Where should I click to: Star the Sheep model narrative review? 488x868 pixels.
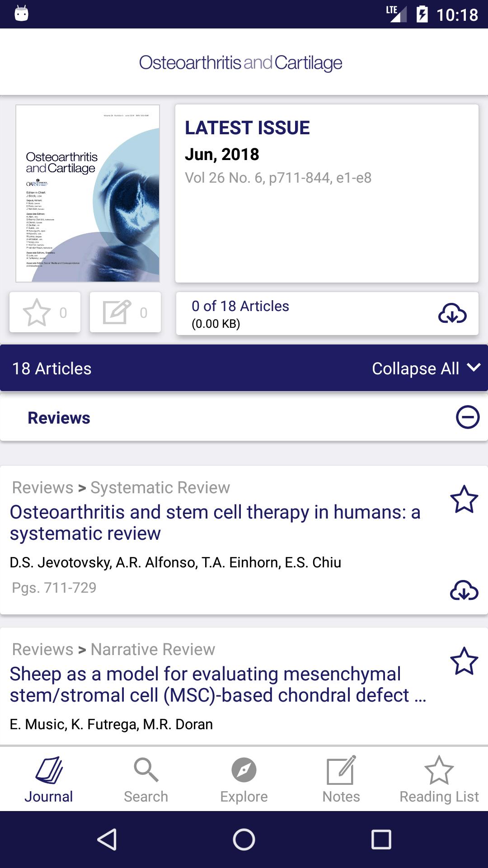464,661
